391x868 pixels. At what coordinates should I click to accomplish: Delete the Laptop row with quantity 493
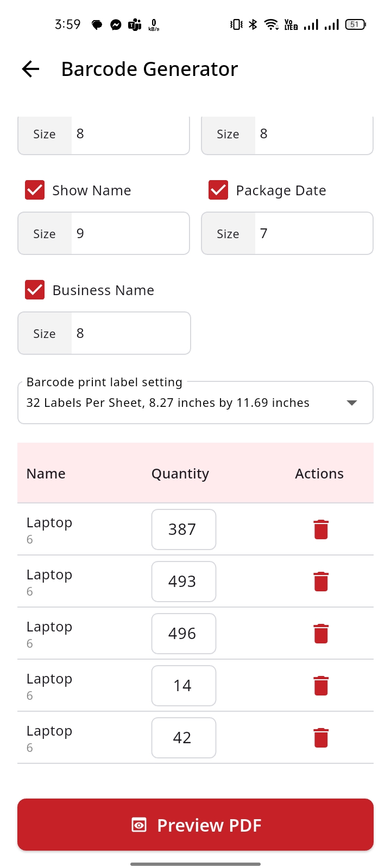point(321,582)
